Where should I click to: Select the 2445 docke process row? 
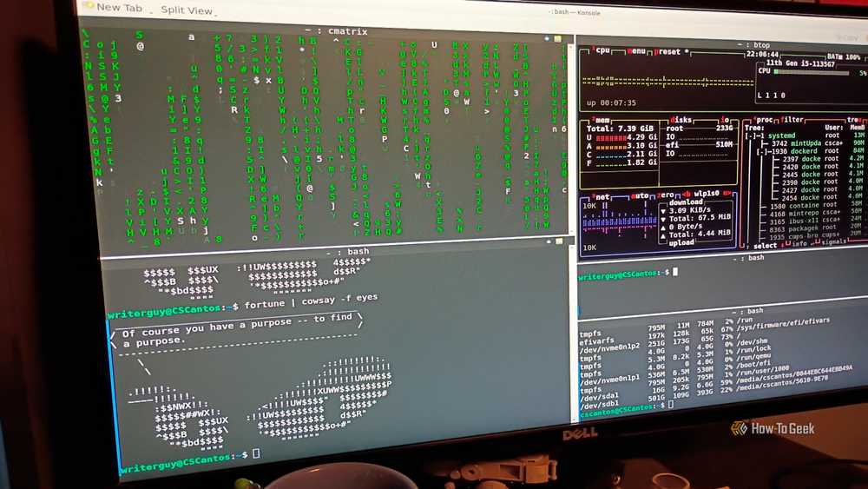(x=817, y=175)
